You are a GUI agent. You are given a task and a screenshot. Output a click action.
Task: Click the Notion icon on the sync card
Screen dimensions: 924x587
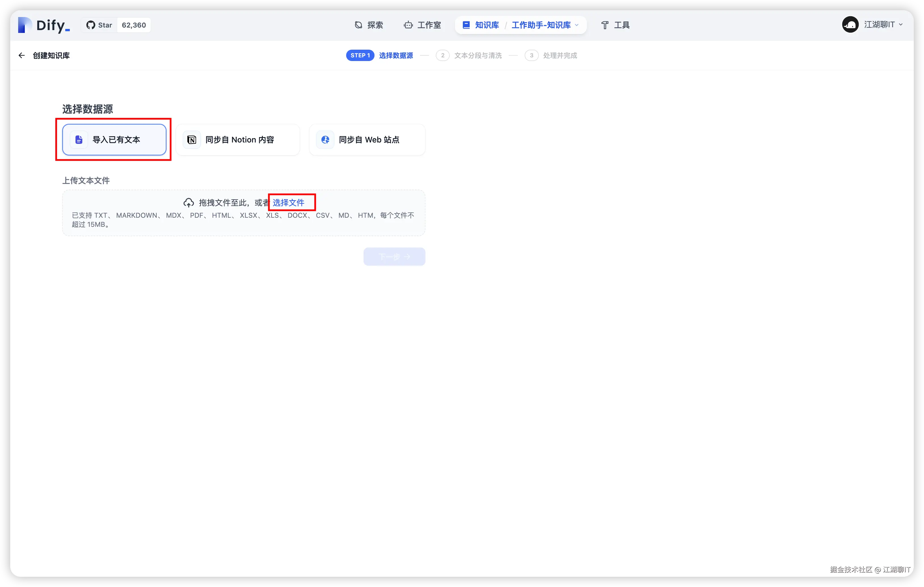click(x=192, y=139)
